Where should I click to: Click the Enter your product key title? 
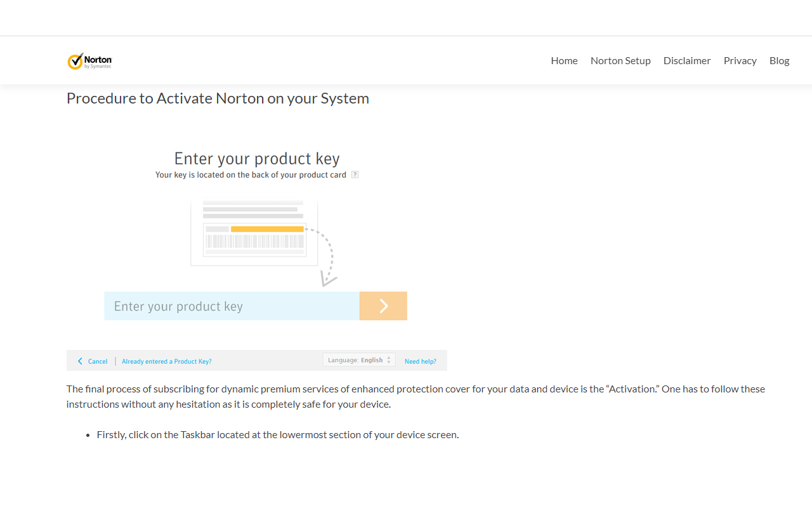coord(257,158)
